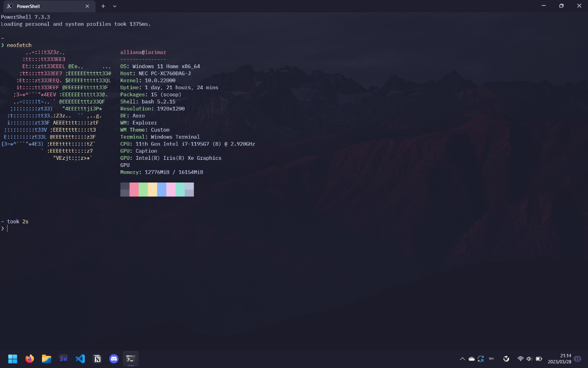This screenshot has height=368, width=588.
Task: Click the 'DE: Aero' line
Action: 133,116
